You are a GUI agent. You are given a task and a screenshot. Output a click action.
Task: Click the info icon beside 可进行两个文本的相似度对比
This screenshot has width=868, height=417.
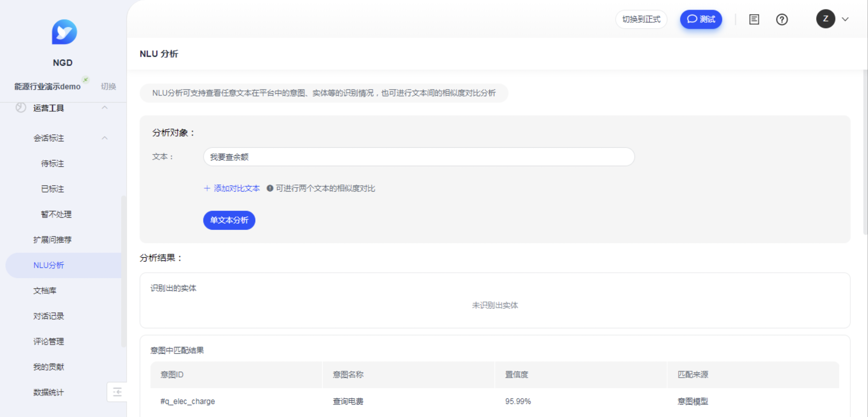pos(270,188)
